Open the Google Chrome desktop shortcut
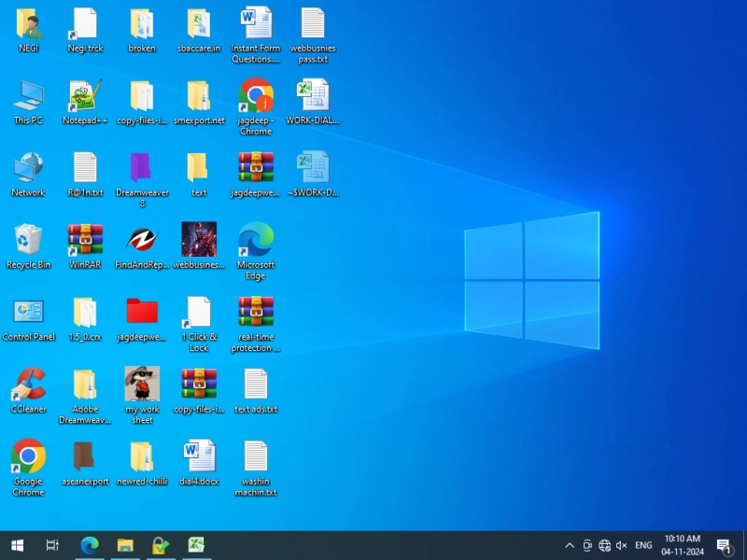 (28, 456)
